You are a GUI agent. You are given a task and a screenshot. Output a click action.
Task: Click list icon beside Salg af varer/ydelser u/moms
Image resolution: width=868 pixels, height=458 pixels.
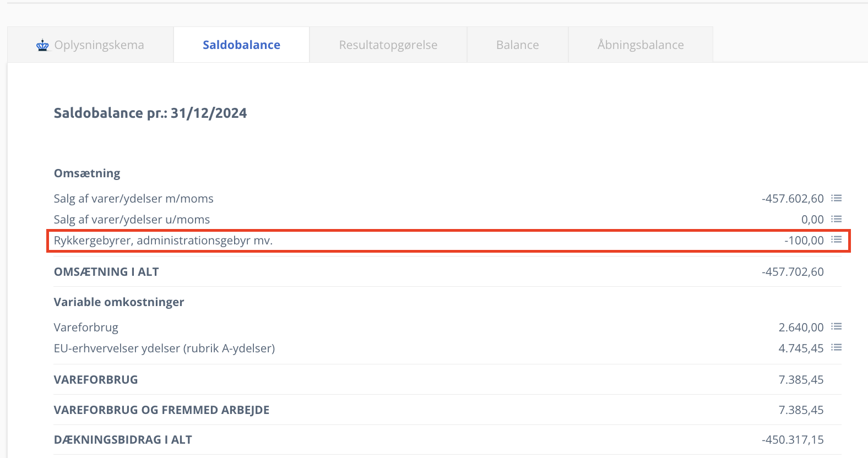click(836, 219)
